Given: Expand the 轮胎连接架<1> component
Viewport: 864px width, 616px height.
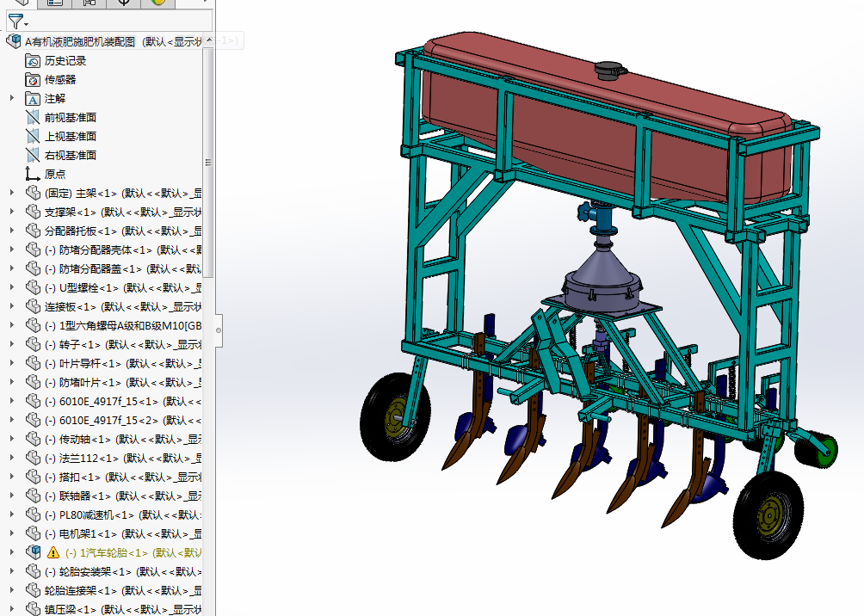Looking at the screenshot, I should (11, 589).
